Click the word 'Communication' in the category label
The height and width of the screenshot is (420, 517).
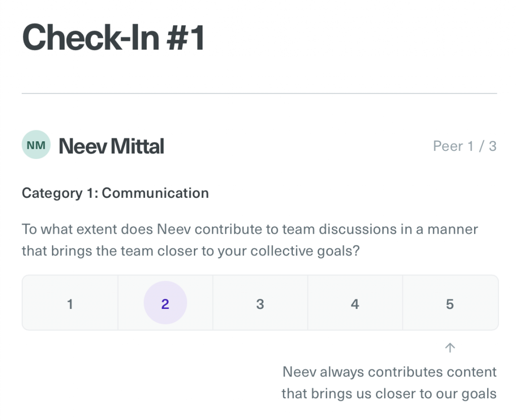pos(156,193)
